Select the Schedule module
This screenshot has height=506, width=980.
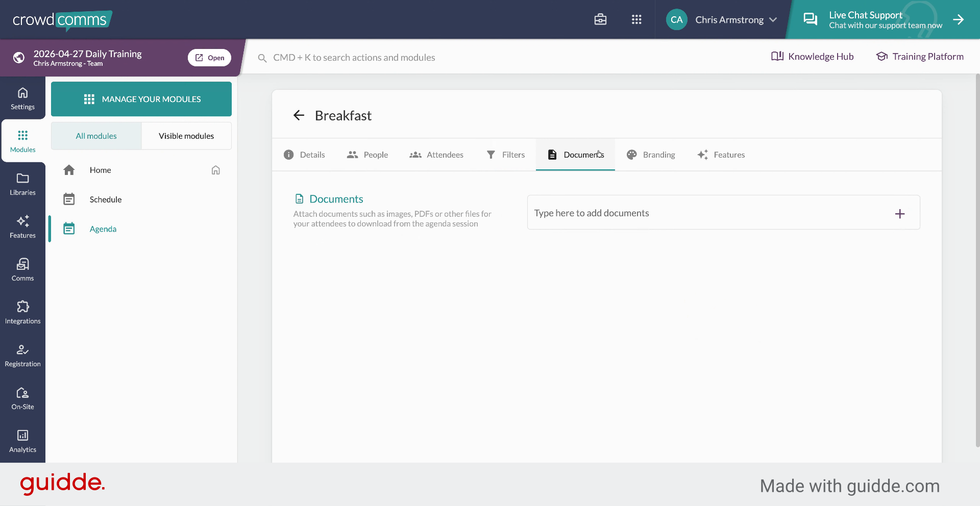click(x=141, y=199)
